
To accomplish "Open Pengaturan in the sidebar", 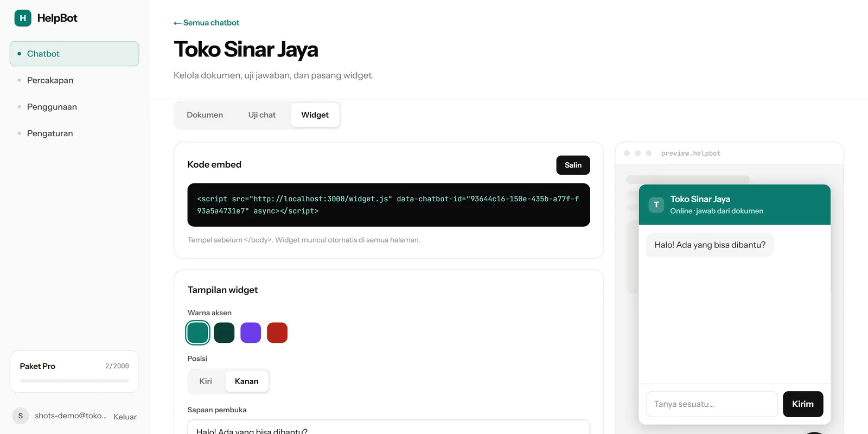I will [x=74, y=133].
